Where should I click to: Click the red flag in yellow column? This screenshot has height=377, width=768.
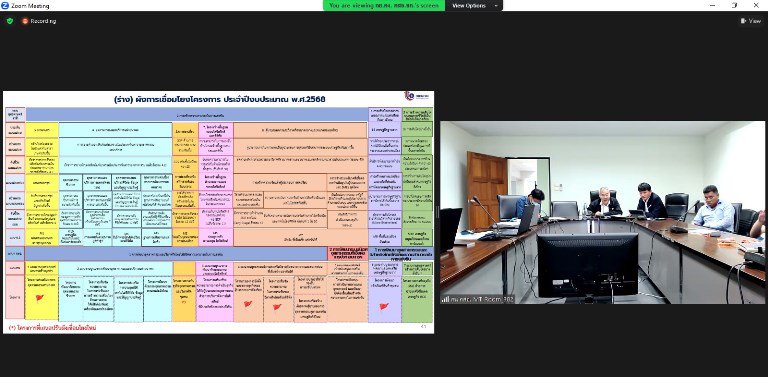point(40,298)
